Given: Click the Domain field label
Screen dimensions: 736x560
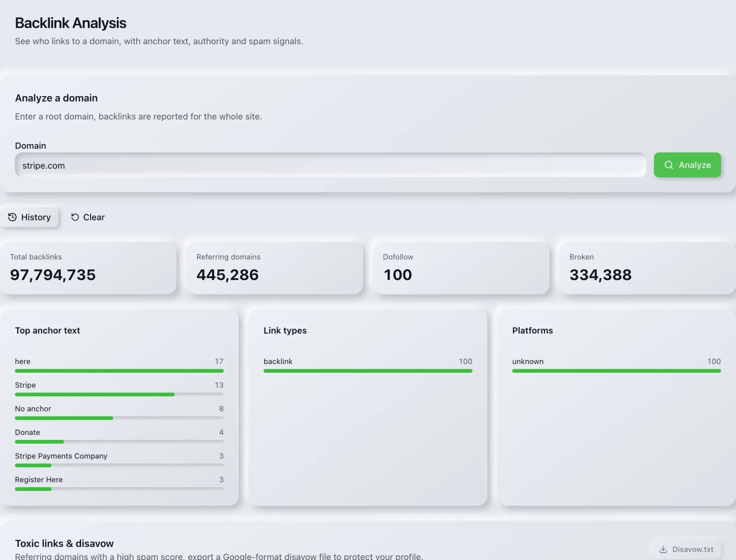Looking at the screenshot, I should [30, 146].
